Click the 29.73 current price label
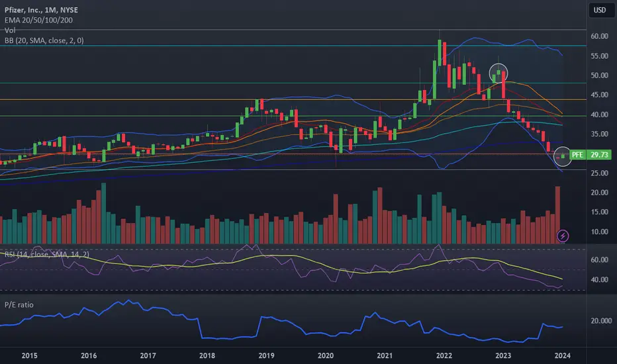 (599, 155)
